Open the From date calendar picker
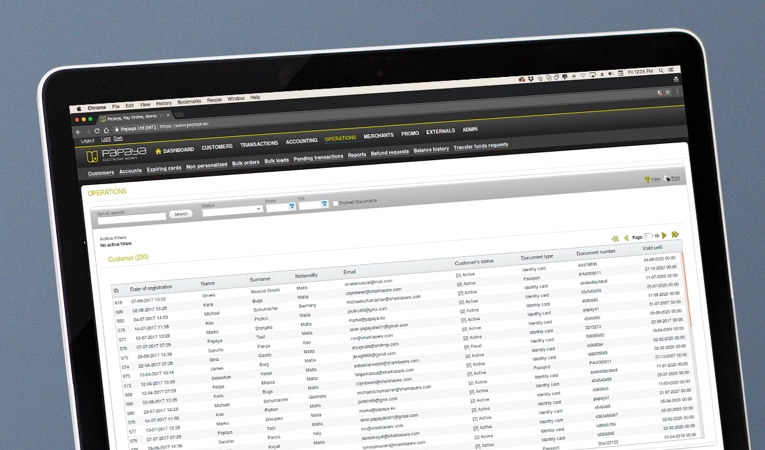Viewport: 765px width, 450px height. pos(290,205)
